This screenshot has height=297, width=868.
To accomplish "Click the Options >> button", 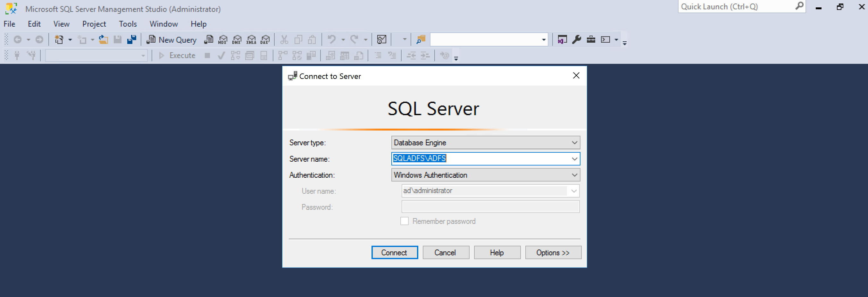I will [x=553, y=252].
